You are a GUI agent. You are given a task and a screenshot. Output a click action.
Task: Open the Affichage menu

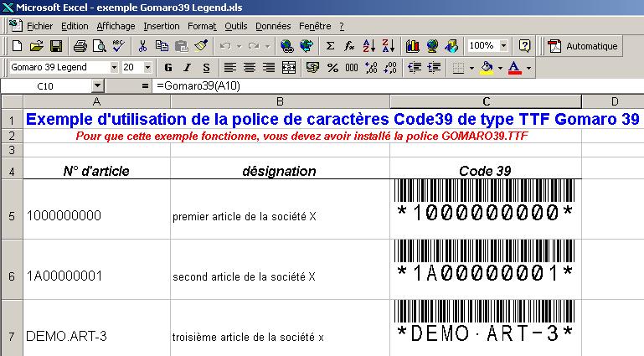116,26
